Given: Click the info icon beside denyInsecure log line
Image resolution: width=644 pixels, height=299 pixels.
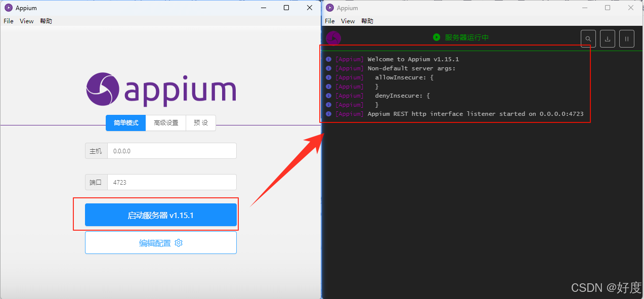Looking at the screenshot, I should [329, 96].
